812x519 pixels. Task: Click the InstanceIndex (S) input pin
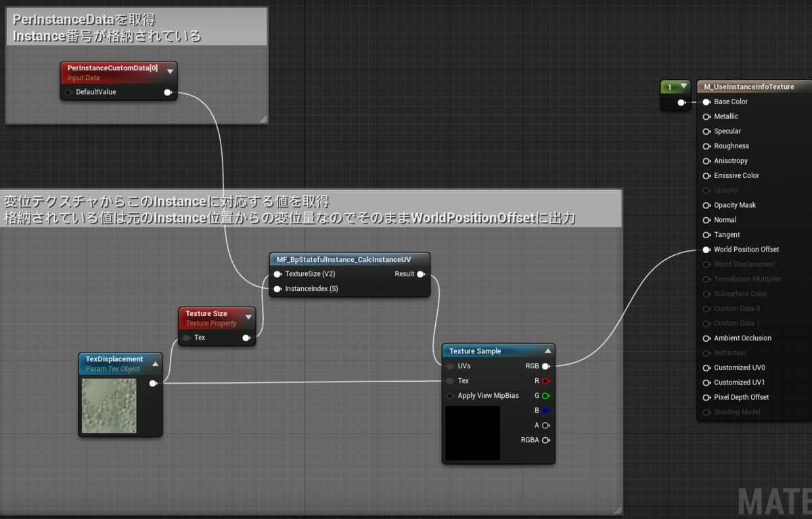[x=277, y=289]
